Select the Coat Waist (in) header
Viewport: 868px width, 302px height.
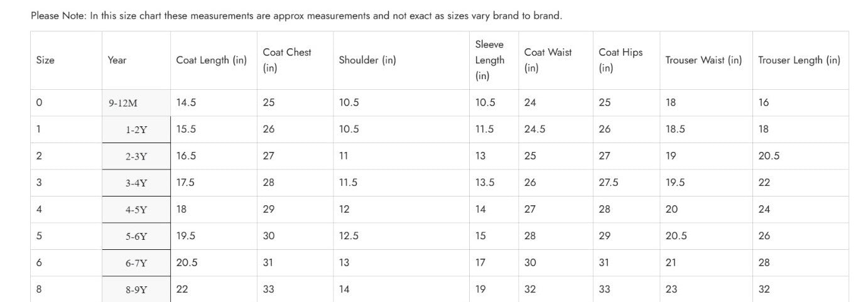pos(548,60)
